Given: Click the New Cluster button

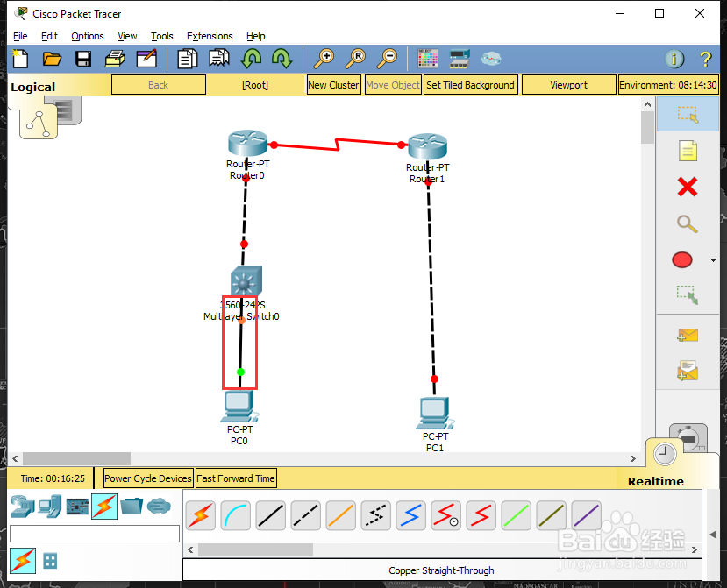Looking at the screenshot, I should (x=333, y=85).
